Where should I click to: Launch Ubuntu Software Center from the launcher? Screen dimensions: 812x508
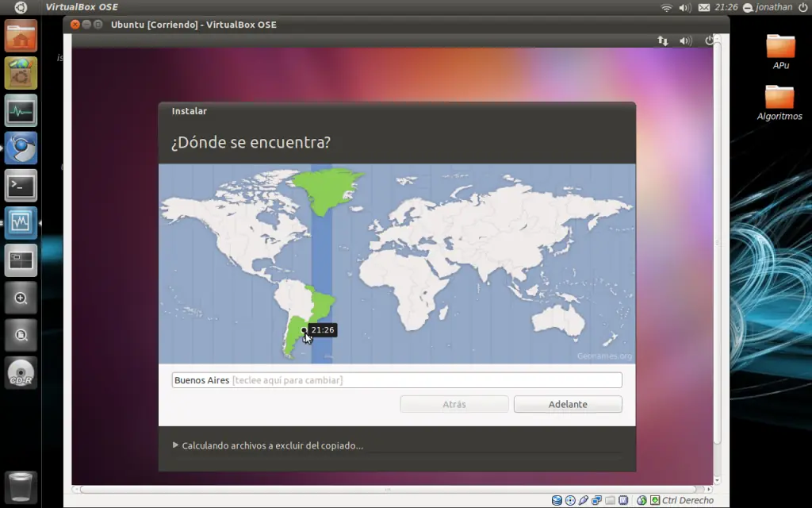tap(21, 73)
